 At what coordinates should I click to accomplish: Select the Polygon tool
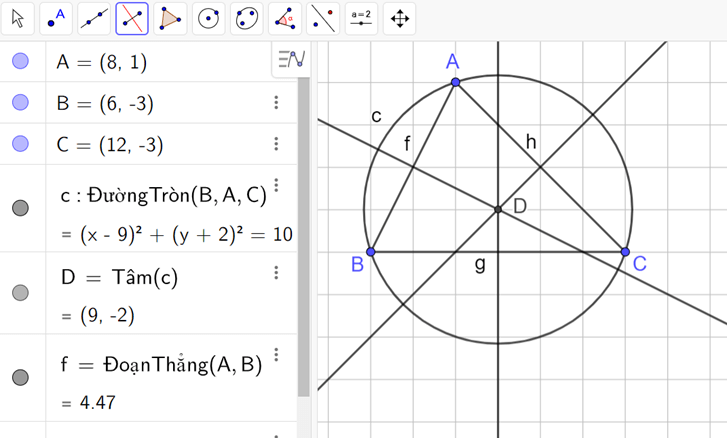click(x=171, y=18)
